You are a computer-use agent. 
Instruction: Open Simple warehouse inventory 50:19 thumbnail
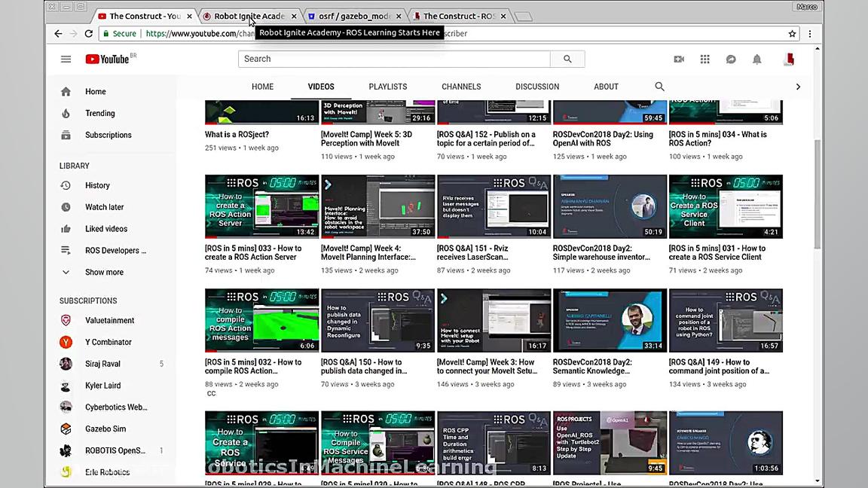click(x=610, y=206)
